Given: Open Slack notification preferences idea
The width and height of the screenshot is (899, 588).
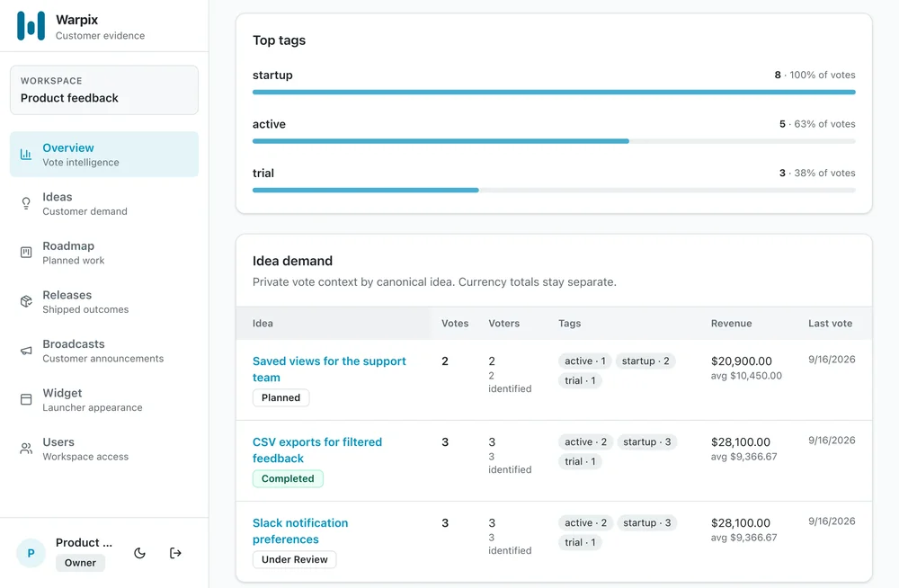Looking at the screenshot, I should click(x=300, y=531).
